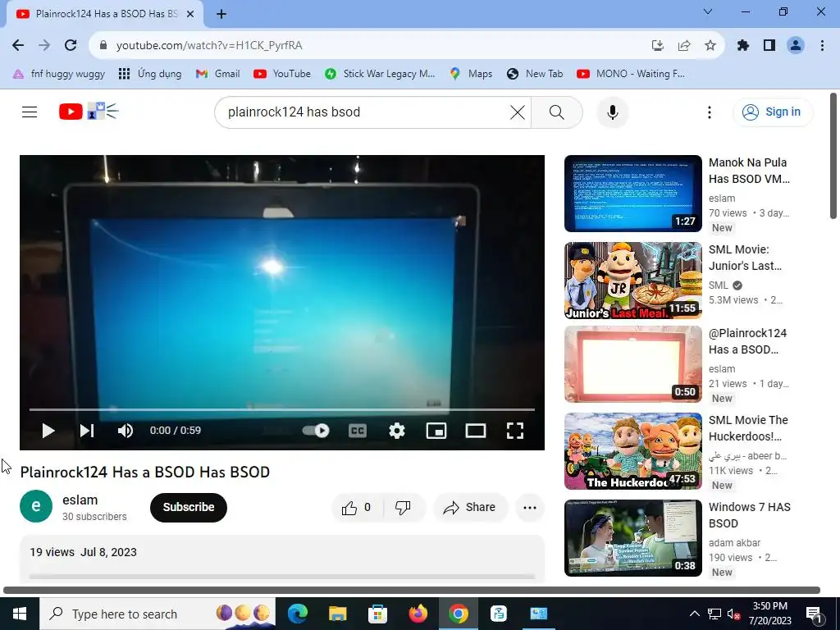The image size is (840, 630).
Task: Click the share page icon in address bar
Action: click(684, 46)
